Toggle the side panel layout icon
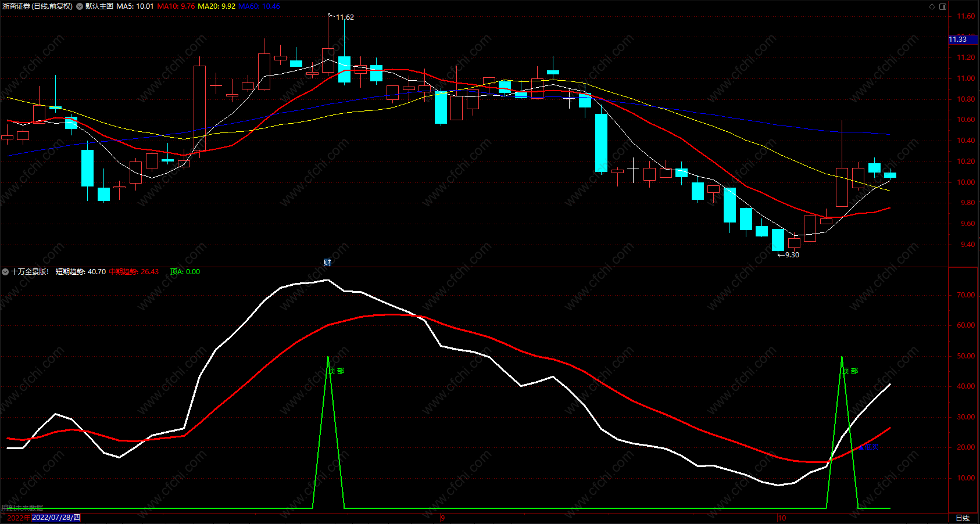 pos(943,6)
